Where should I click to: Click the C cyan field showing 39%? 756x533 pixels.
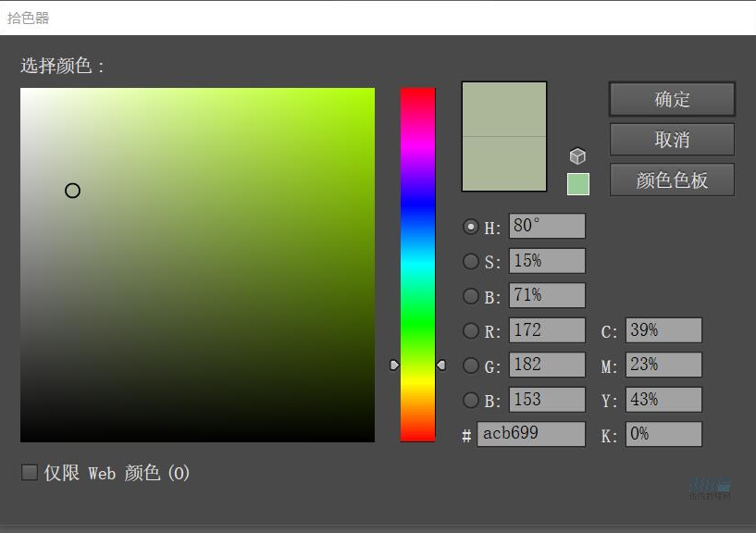tap(663, 330)
